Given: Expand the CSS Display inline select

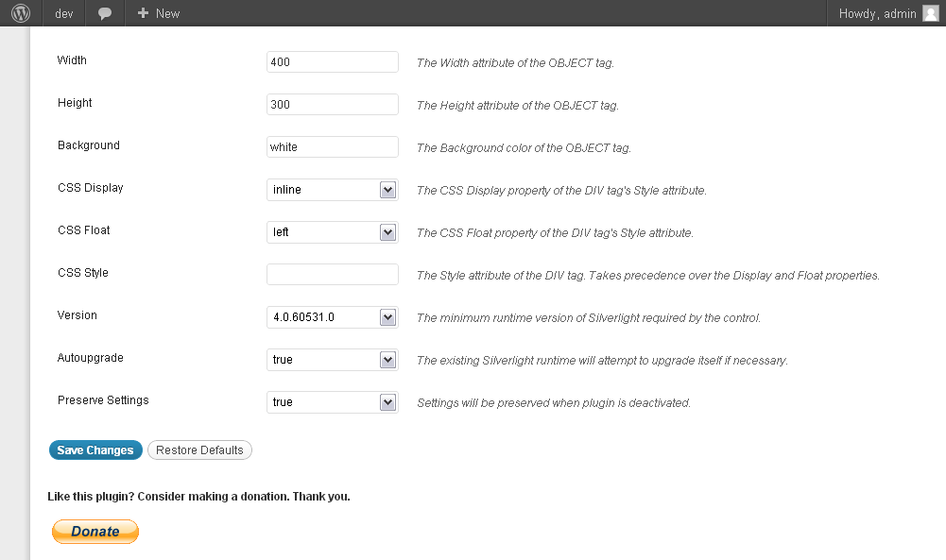Looking at the screenshot, I should click(333, 190).
